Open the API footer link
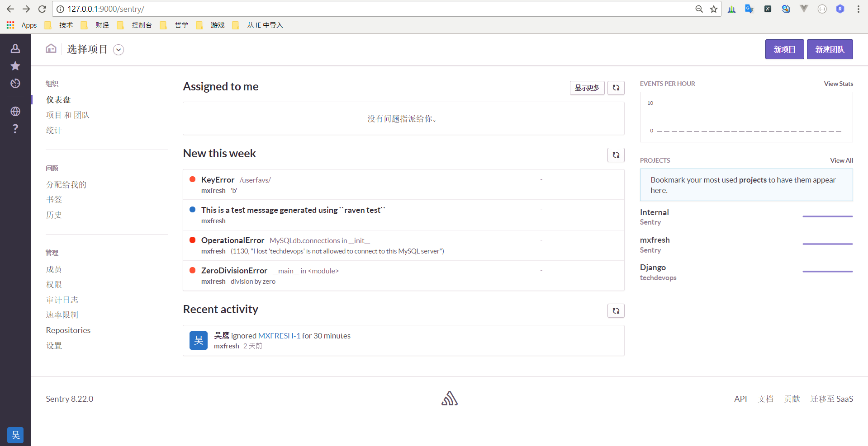 click(740, 399)
